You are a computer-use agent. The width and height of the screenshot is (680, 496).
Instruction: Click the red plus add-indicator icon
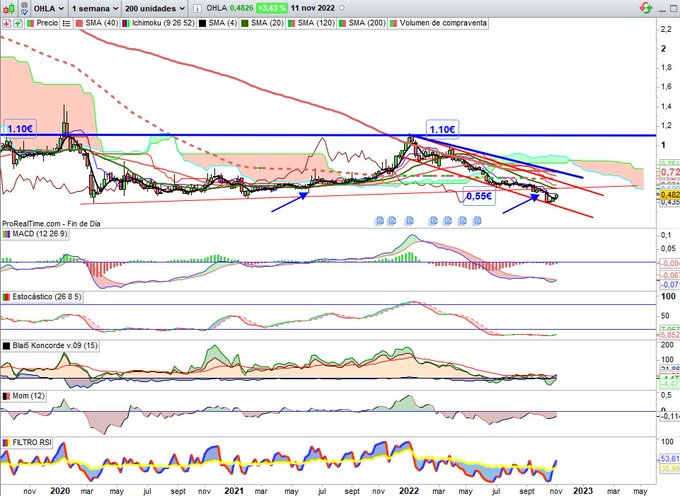[x=6, y=23]
